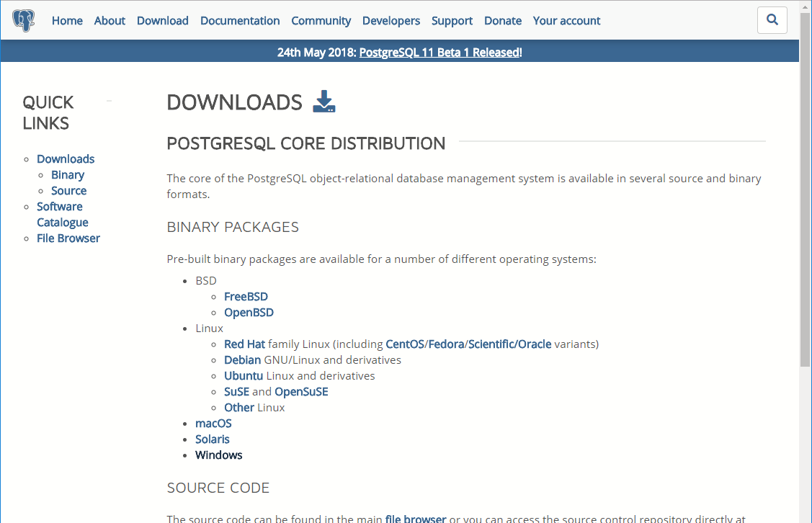Click Support in the navigation bar

tap(452, 21)
